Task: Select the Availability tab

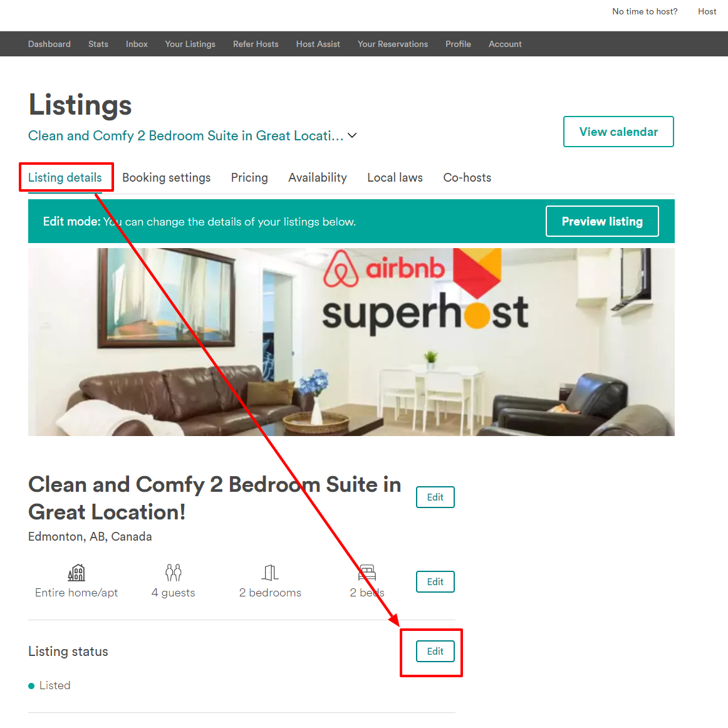Action: [318, 177]
